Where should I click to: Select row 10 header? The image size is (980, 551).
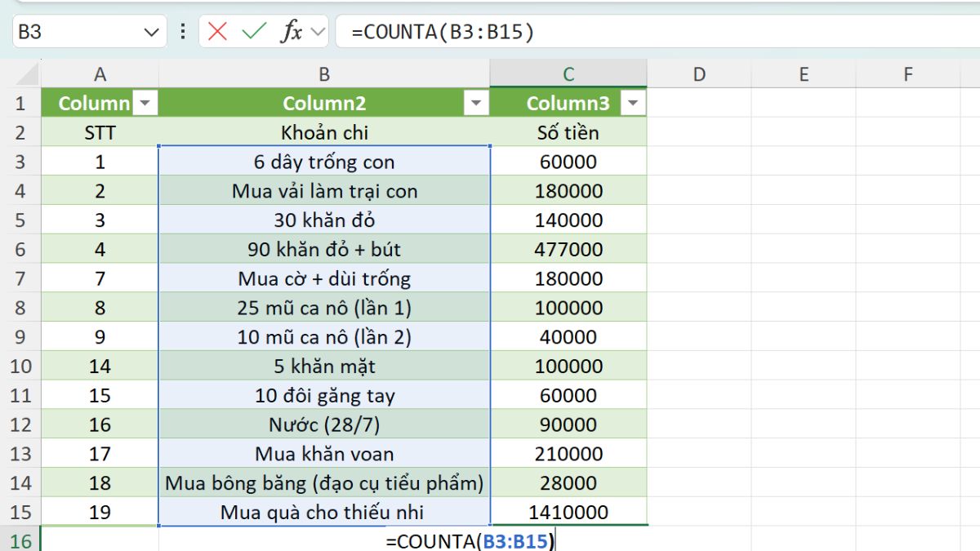click(20, 366)
